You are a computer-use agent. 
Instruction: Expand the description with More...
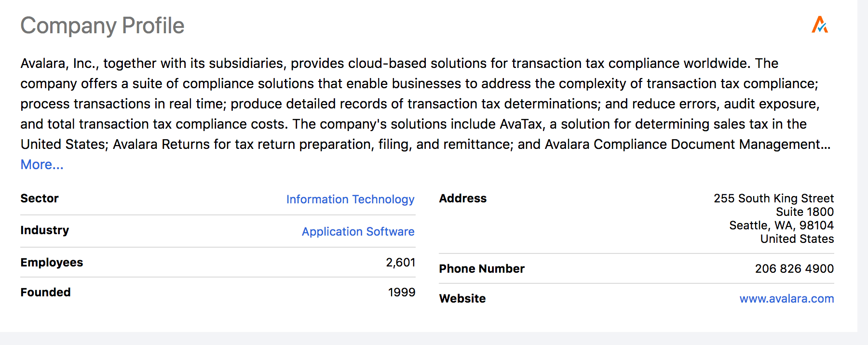(x=42, y=165)
